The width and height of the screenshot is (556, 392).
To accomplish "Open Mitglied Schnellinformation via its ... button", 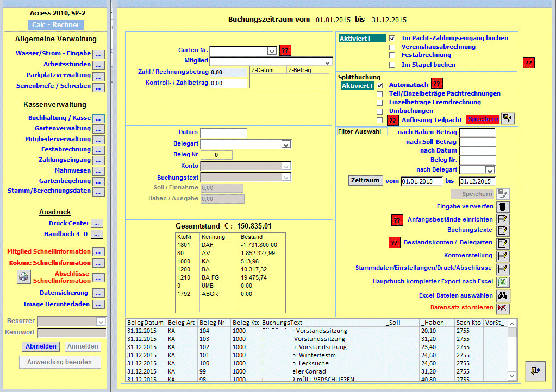I will point(98,252).
